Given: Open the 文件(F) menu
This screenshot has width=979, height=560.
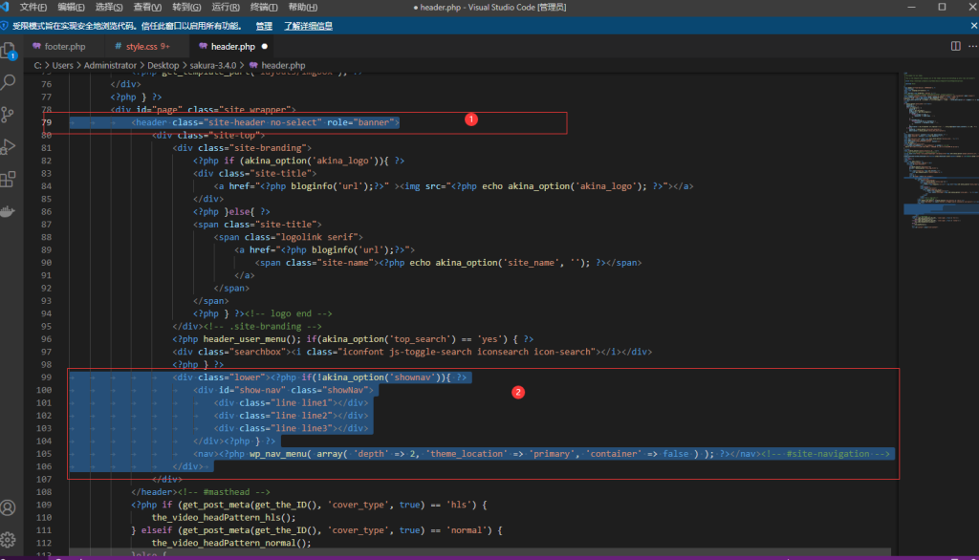Looking at the screenshot, I should coord(34,7).
